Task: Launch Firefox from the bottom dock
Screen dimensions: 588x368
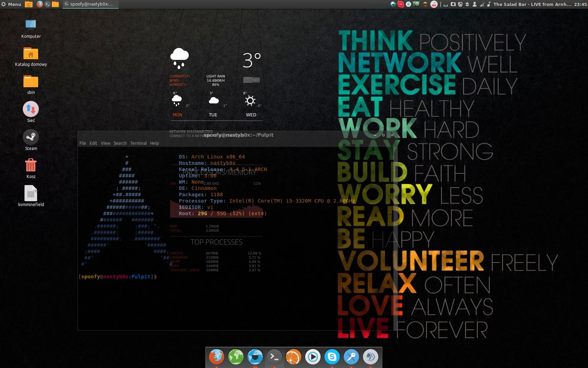Action: (217, 357)
